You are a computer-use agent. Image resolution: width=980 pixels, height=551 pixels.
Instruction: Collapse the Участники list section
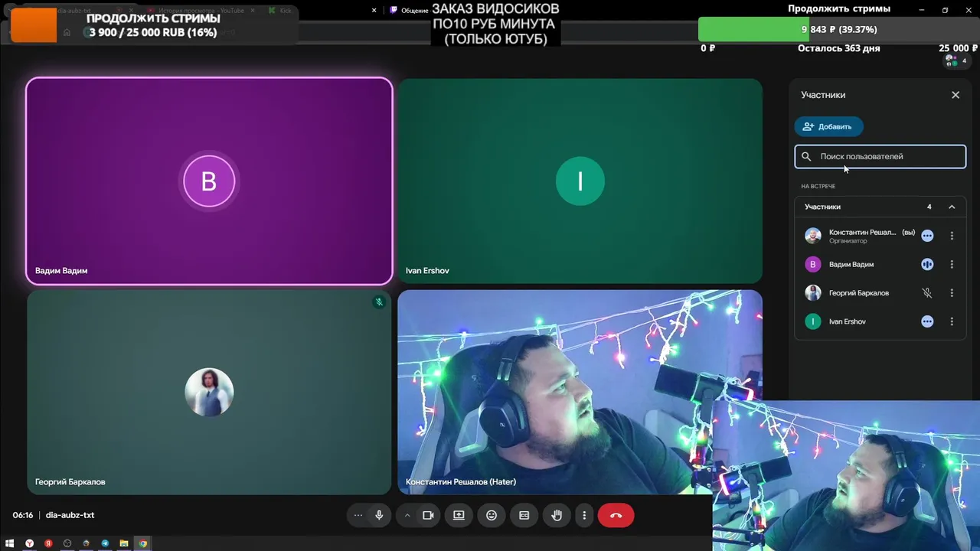(952, 207)
